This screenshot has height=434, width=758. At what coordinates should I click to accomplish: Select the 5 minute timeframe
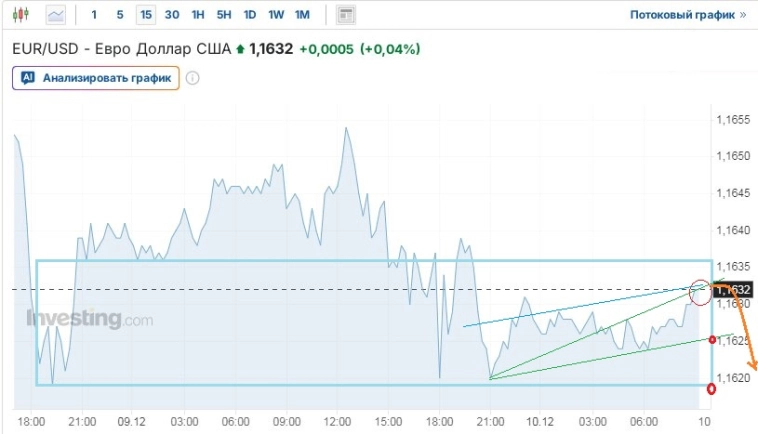120,15
